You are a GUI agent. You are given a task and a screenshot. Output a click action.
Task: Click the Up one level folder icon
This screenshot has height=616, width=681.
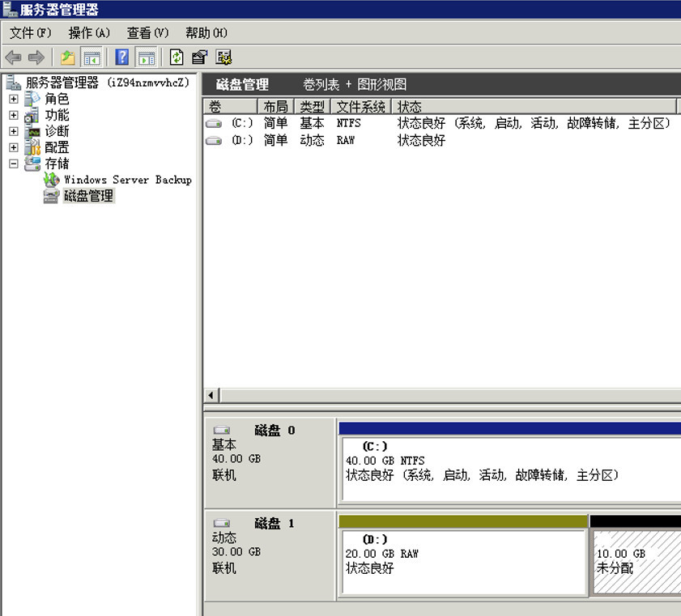coord(68,57)
